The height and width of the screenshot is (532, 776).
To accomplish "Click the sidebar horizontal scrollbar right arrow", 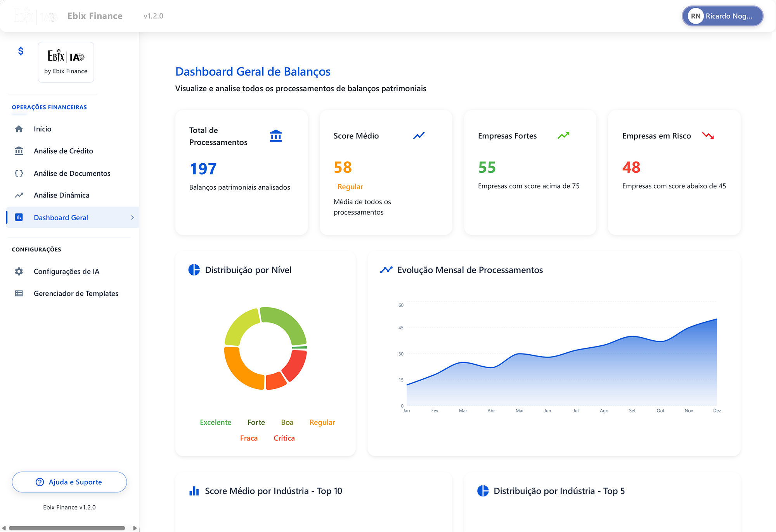I will pyautogui.click(x=135, y=528).
